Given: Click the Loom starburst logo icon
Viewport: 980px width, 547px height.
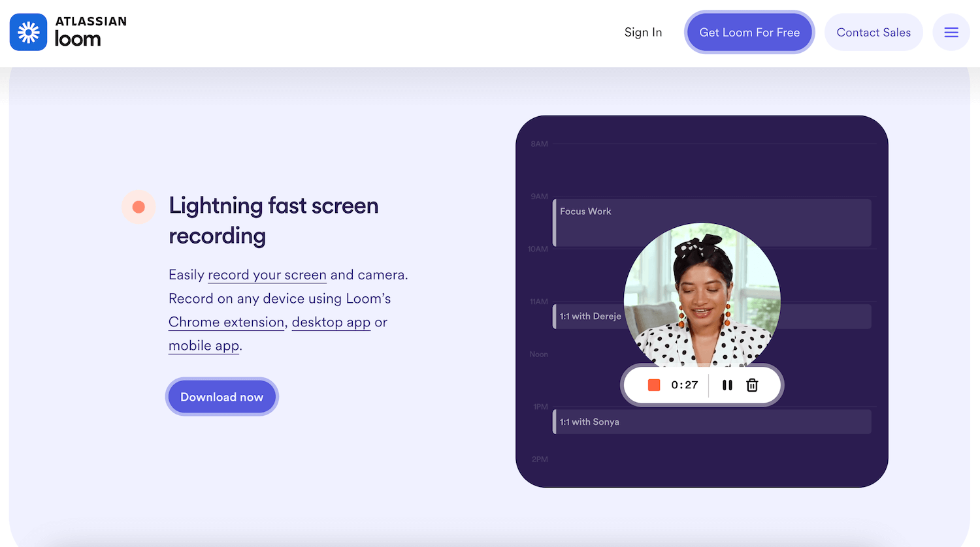Looking at the screenshot, I should tap(29, 32).
